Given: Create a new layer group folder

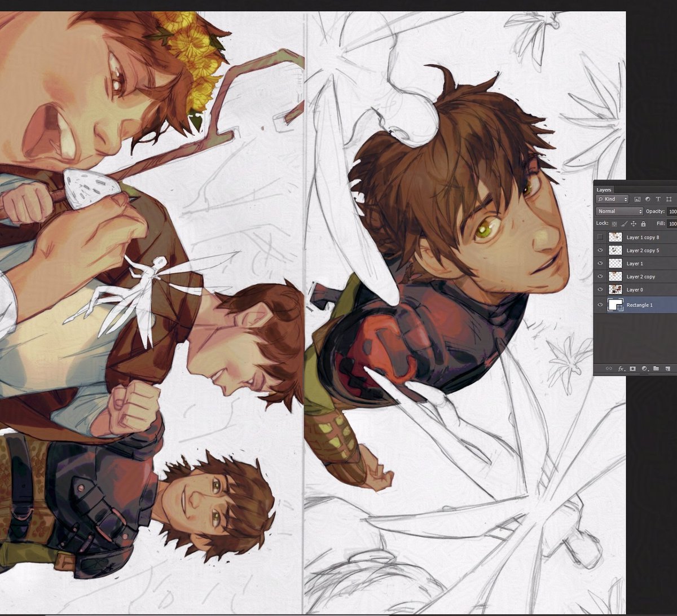Looking at the screenshot, I should pyautogui.click(x=656, y=368).
